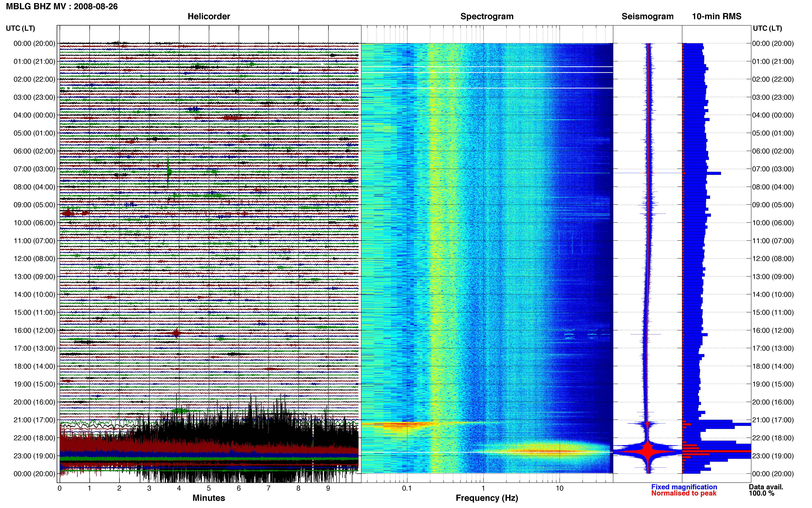Click long RMS bar at 21:10
The height and width of the screenshot is (508, 812).
tap(716, 424)
